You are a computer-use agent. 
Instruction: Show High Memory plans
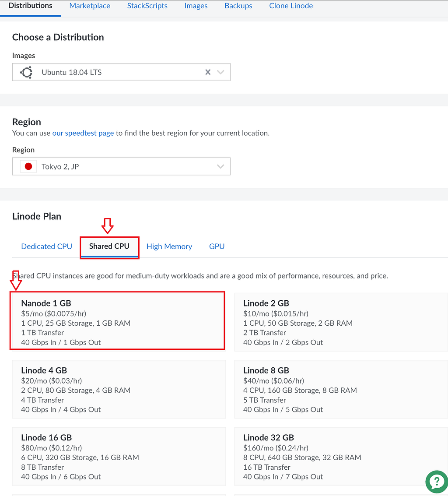(x=169, y=246)
